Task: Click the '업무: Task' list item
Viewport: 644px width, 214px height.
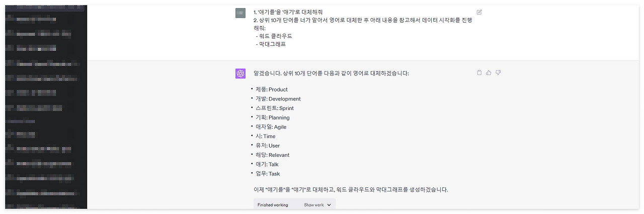Action: tap(267, 174)
